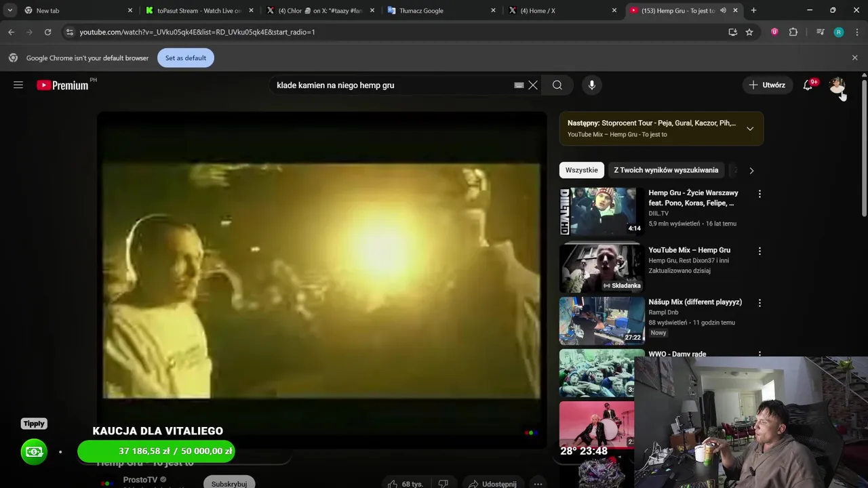Click the address bar URL
This screenshot has height=488, width=868.
click(197, 32)
